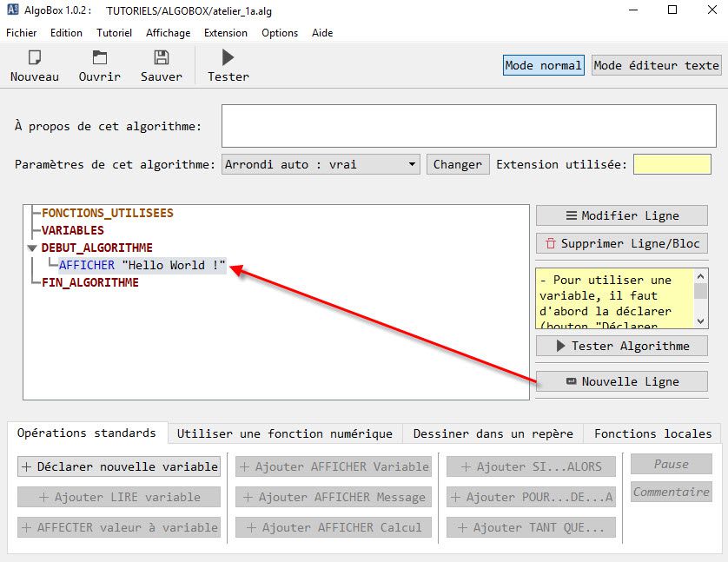Image resolution: width=728 pixels, height=562 pixels.
Task: Collapse the DEBUT_ALGORITHME tree node
Action: point(32,248)
